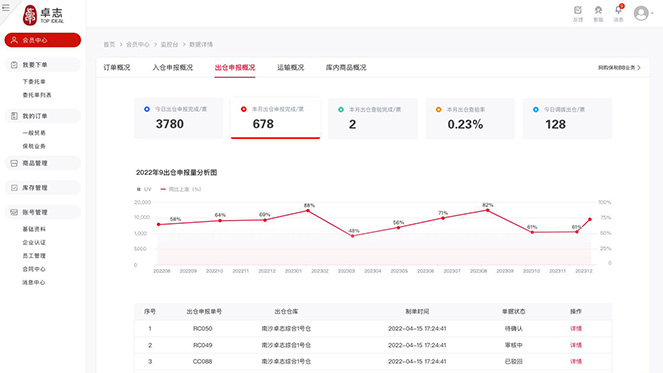Click declaration number CC088

point(203,362)
